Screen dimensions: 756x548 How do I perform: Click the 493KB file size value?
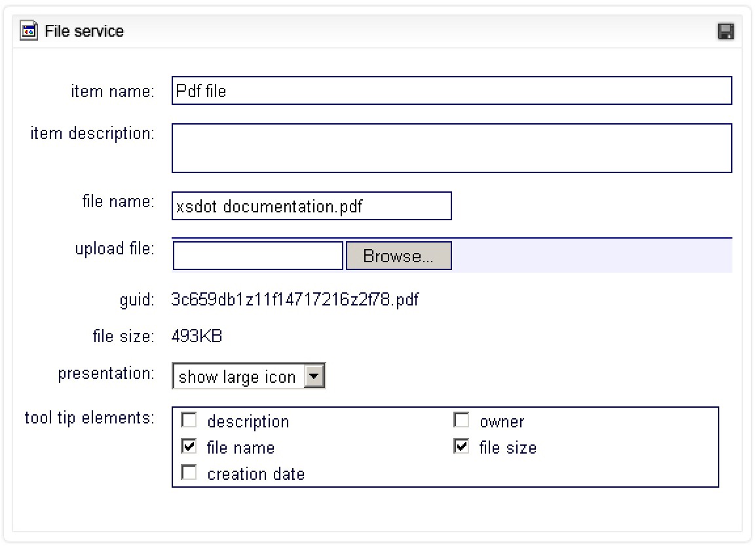pyautogui.click(x=197, y=337)
